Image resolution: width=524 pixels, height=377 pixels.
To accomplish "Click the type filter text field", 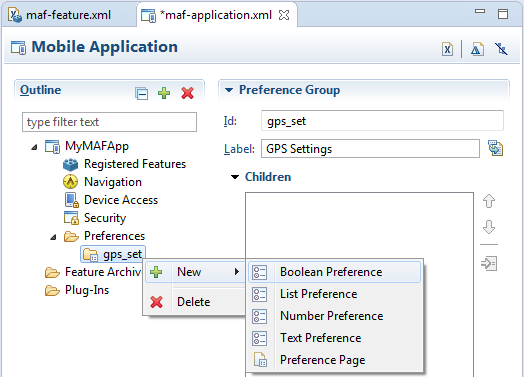I will coord(109,122).
